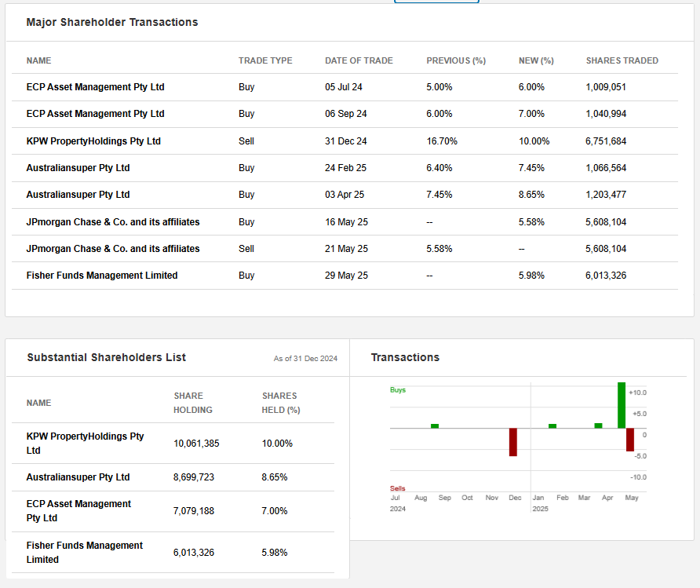Open Australiansuper transaction dated 24 Feb 25

[78, 168]
